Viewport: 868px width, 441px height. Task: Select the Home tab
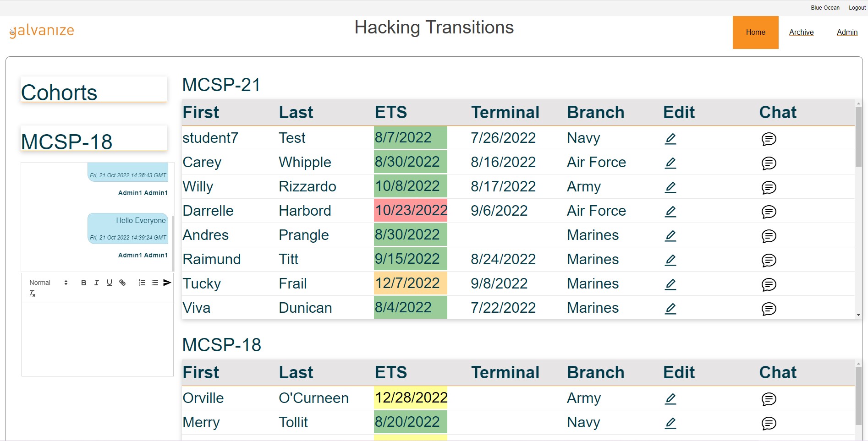755,32
